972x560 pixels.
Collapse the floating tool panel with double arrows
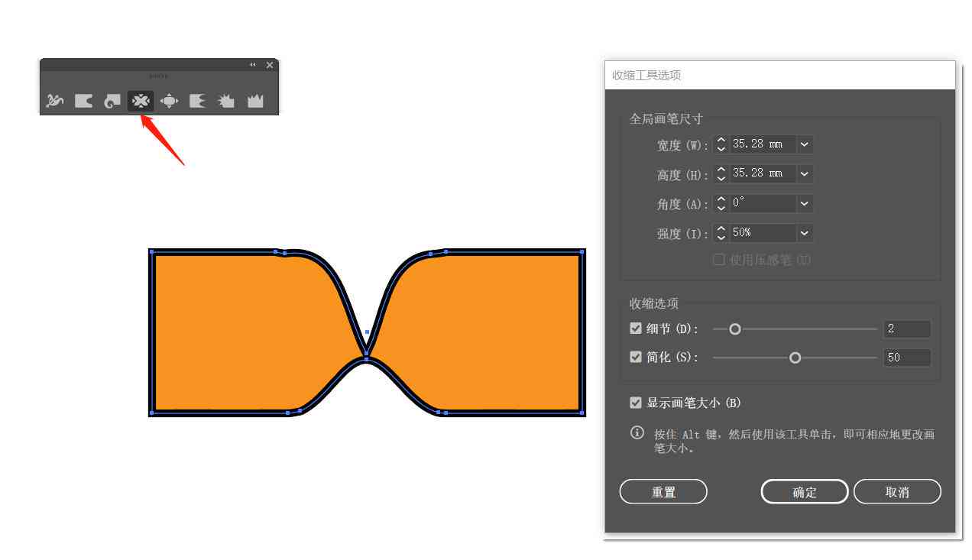[253, 65]
